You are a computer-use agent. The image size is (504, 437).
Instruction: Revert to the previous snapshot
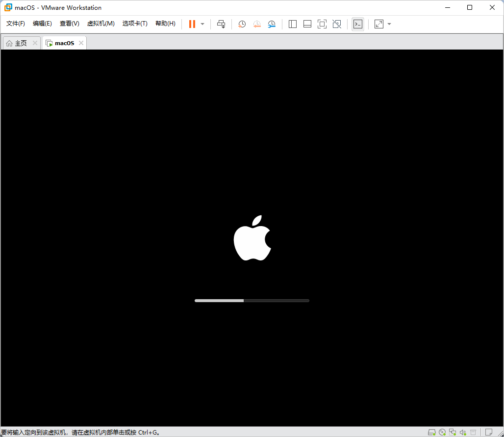[x=257, y=24]
